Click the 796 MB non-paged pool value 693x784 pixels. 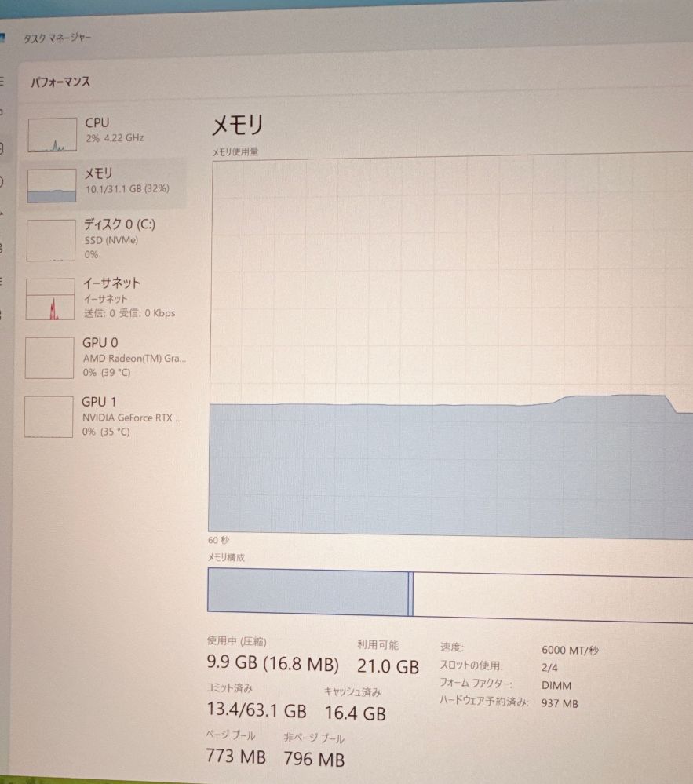(x=314, y=759)
